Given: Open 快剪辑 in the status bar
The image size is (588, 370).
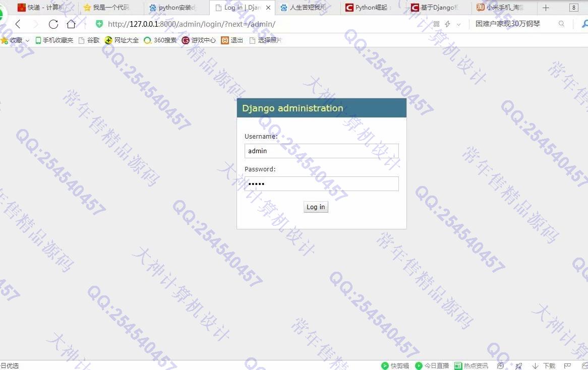Looking at the screenshot, I should (395, 365).
